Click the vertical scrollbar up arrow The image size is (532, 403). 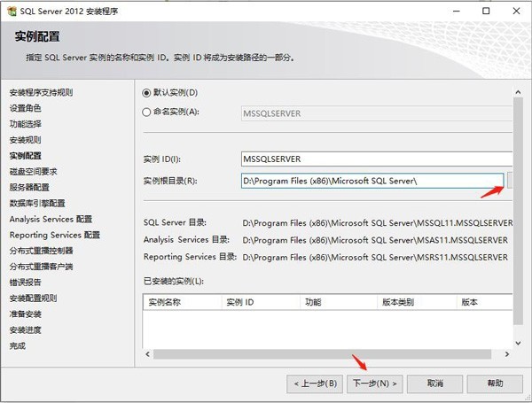(518, 92)
